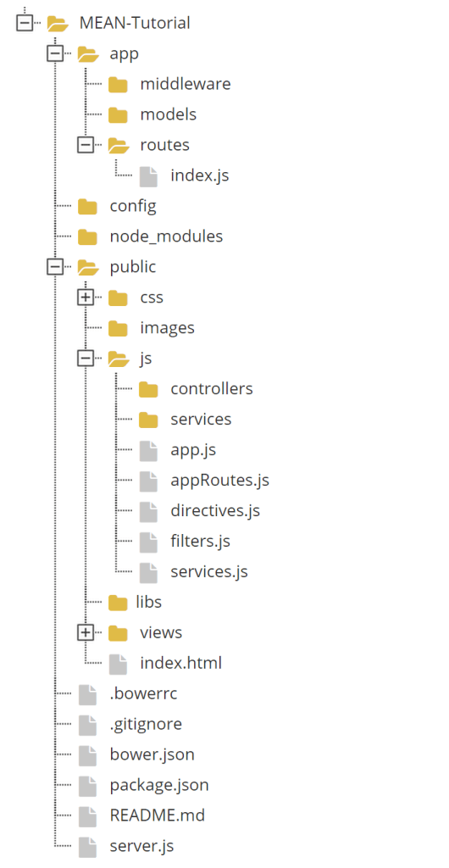449x868 pixels.
Task: Collapse the app folder
Action: coord(55,53)
